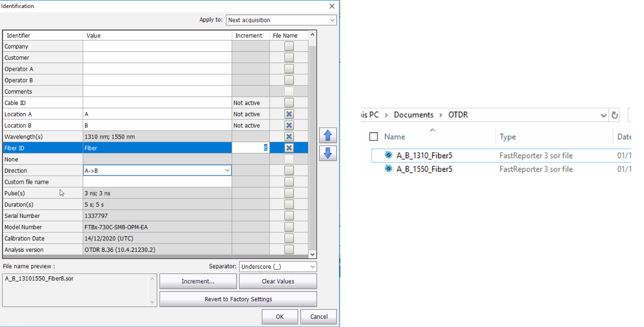
Task: Toggle File Name checkbox for Analysis version
Action: pyautogui.click(x=289, y=250)
